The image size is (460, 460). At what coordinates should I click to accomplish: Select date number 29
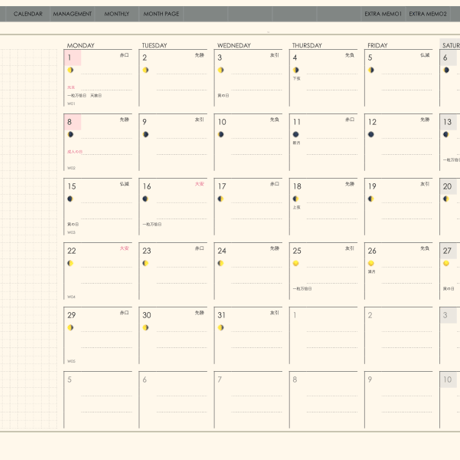point(72,315)
